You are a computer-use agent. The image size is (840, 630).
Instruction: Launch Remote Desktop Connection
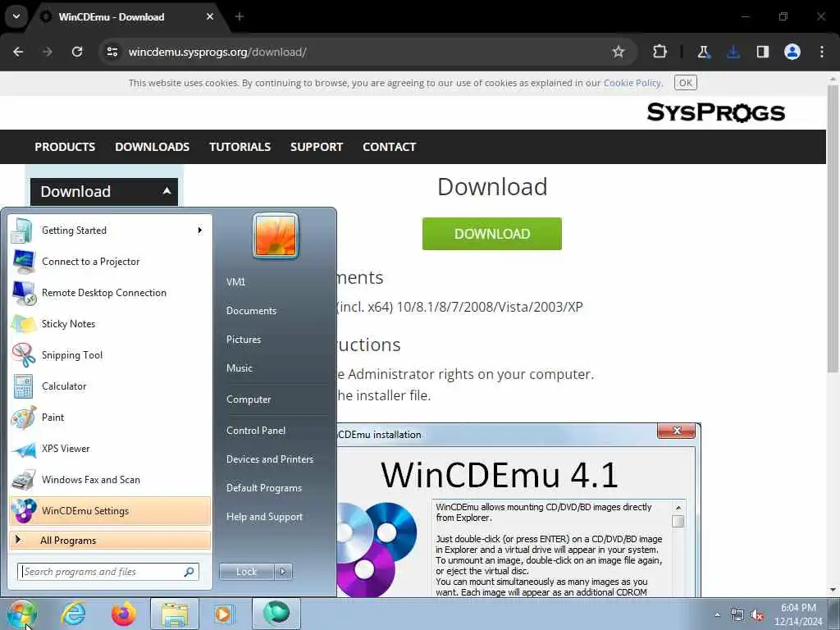point(110,293)
